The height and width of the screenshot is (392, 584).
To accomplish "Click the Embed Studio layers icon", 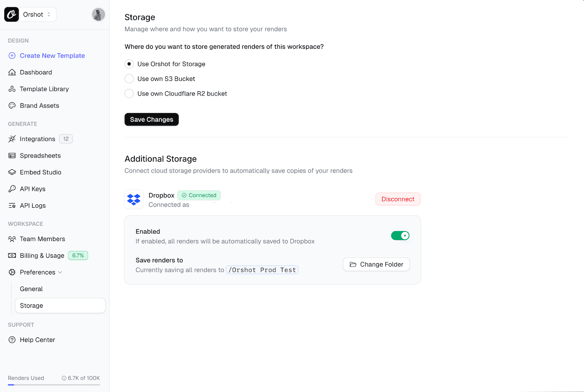I will (x=12, y=172).
